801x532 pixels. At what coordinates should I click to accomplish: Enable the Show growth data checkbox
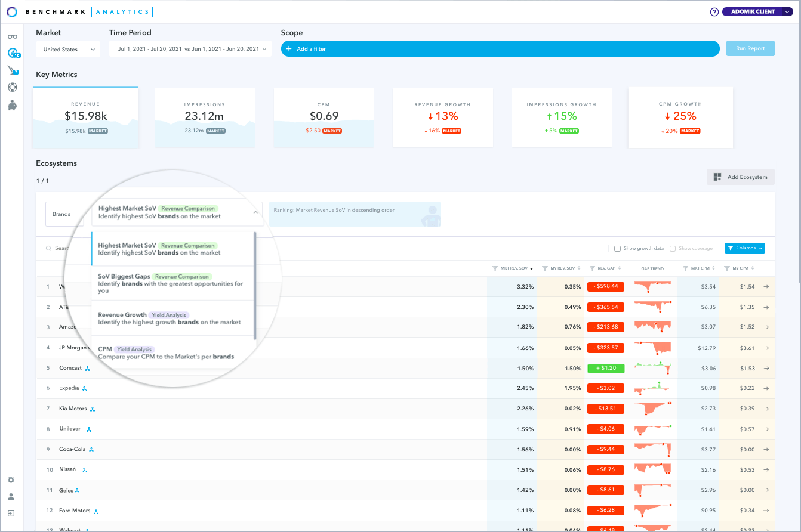point(618,248)
